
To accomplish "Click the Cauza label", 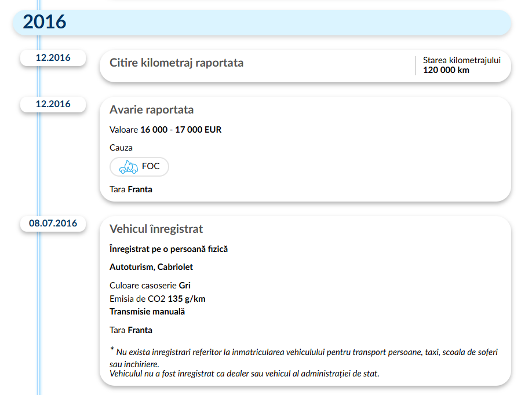I will coord(121,148).
